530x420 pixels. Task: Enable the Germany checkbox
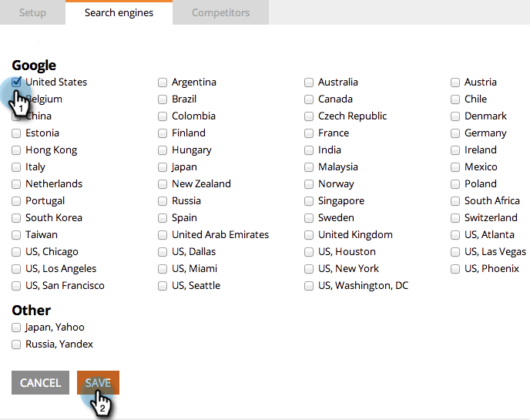click(x=455, y=133)
